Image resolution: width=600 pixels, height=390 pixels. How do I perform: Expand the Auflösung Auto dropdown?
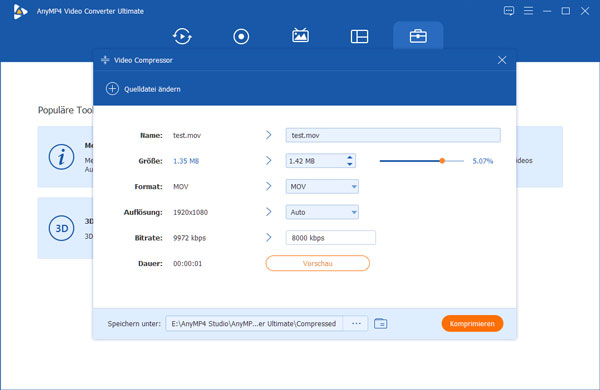pos(322,212)
